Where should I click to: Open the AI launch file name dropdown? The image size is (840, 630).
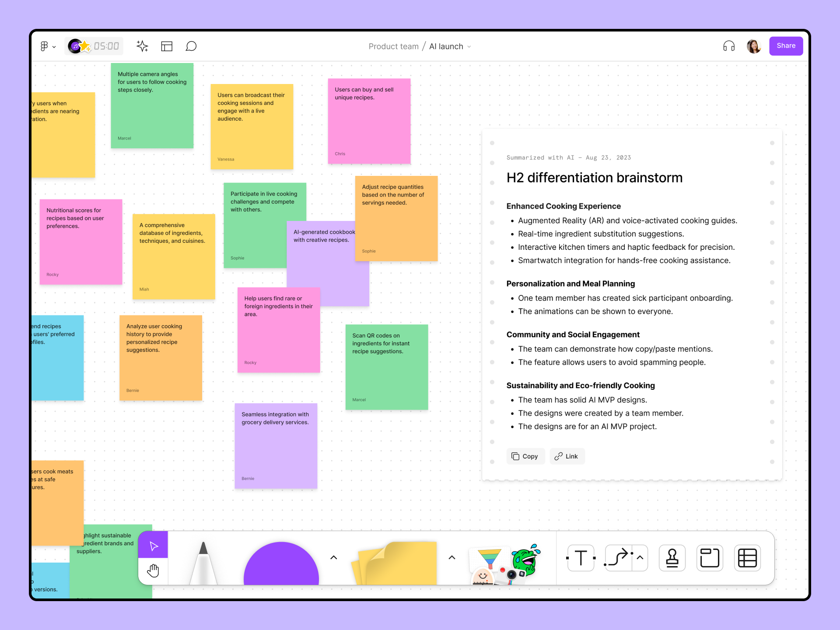(469, 46)
